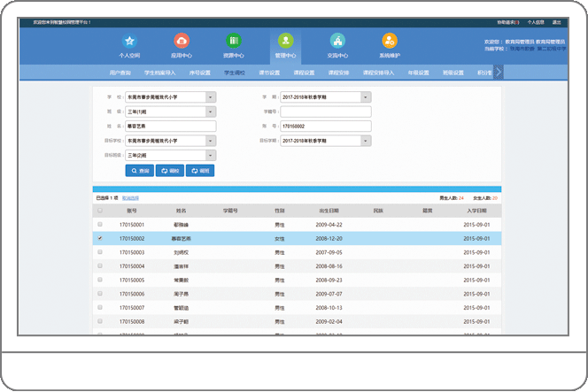Focus the empty 学籍号 input field

click(x=326, y=111)
